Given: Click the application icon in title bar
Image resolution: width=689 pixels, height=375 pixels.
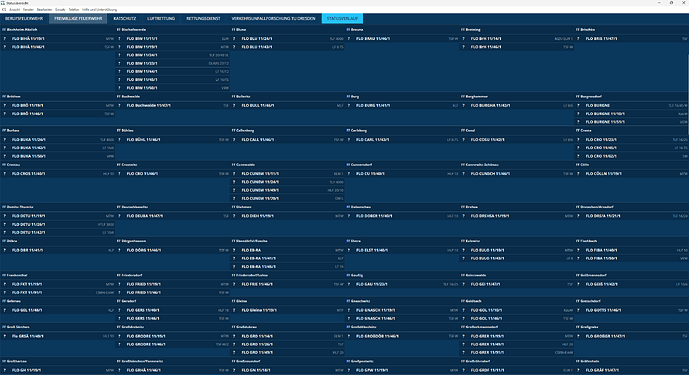Looking at the screenshot, I should click(3, 3).
